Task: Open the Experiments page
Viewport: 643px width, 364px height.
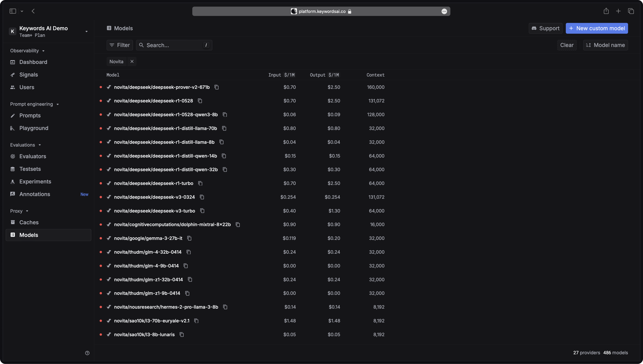Action: [48, 182]
